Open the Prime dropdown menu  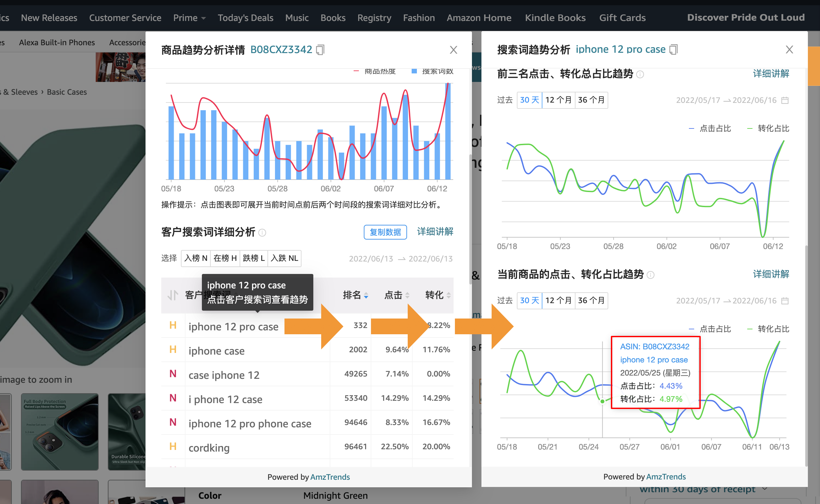tap(189, 18)
